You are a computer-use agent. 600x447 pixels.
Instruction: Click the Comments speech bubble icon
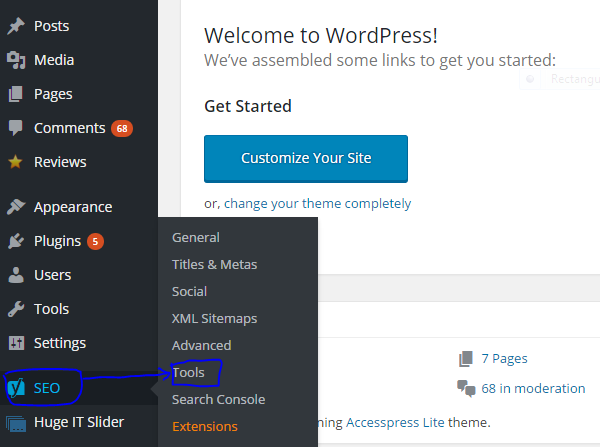click(16, 128)
